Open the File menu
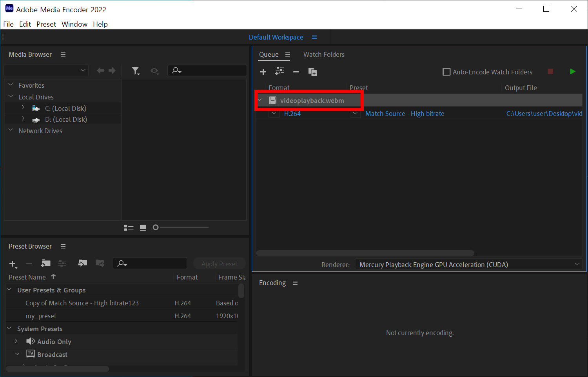Image resolution: width=588 pixels, height=377 pixels. 8,24
